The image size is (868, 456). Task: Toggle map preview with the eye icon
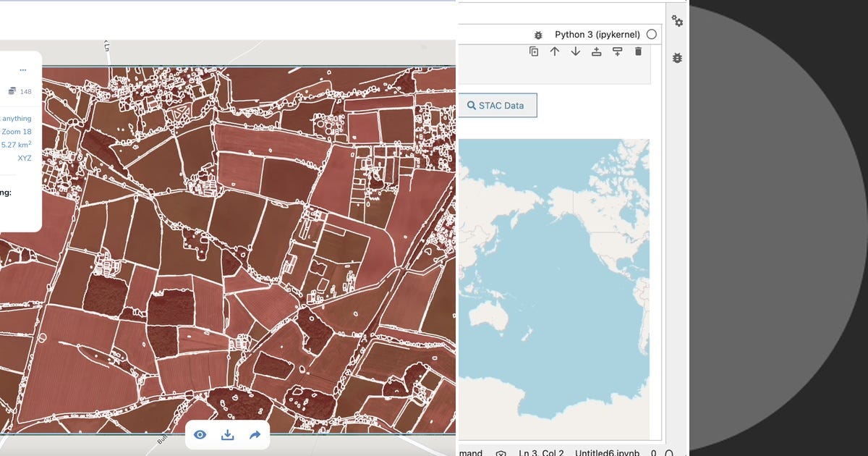200,434
